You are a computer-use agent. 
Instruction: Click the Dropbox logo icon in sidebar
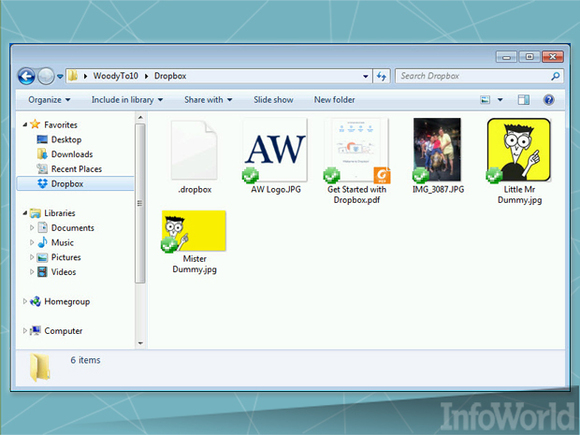click(x=43, y=183)
